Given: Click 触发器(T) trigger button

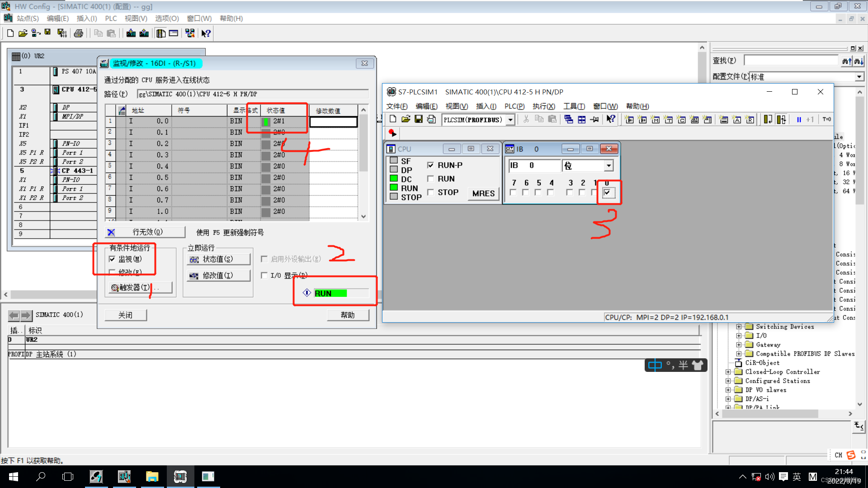Looking at the screenshot, I should (x=140, y=287).
